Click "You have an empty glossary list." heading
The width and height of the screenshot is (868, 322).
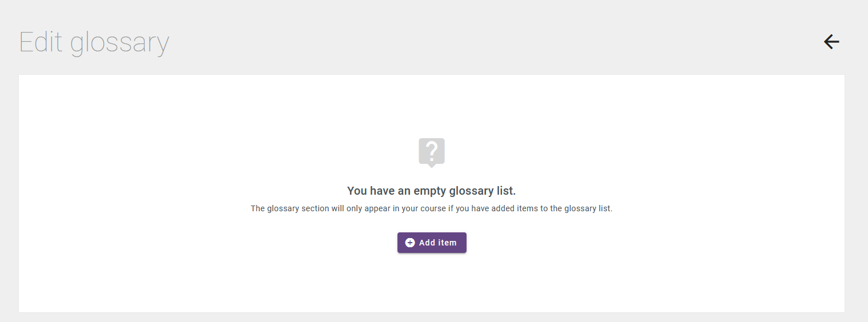432,191
